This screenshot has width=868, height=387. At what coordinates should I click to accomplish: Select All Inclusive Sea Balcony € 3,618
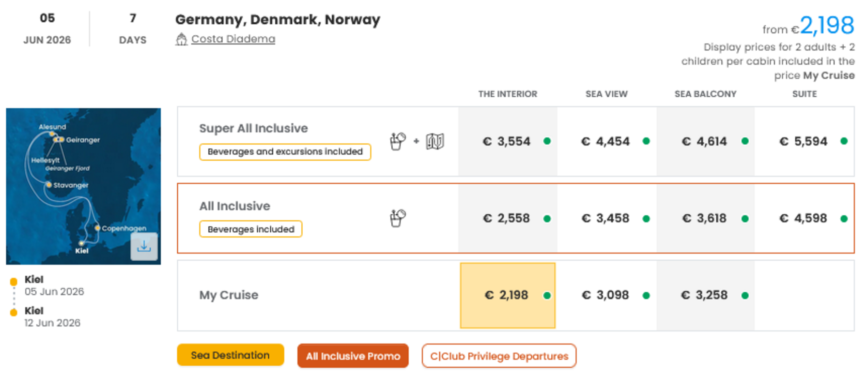pyautogui.click(x=704, y=218)
